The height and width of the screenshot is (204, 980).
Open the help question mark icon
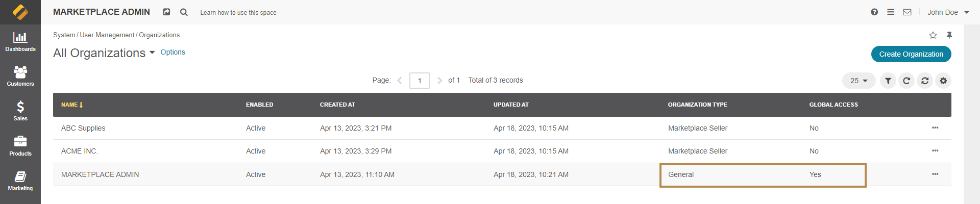[874, 12]
